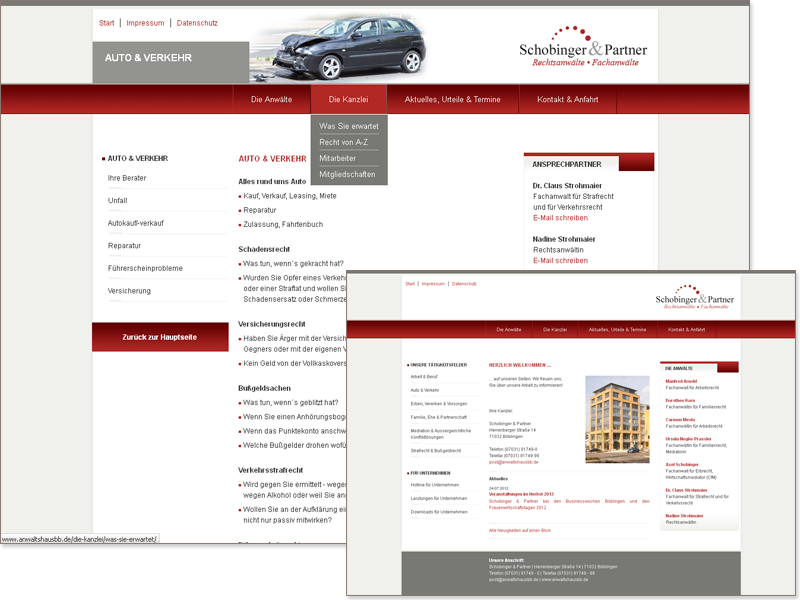Go to Kontakt & Anfahrt on the Auto & Verkehr page
Viewport: 800px width, 600px height.
pos(567,99)
